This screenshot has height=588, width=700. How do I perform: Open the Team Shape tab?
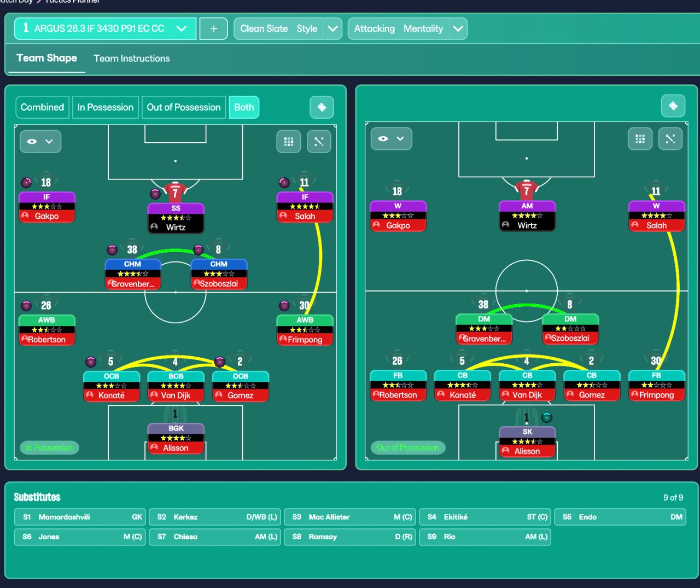coord(46,58)
